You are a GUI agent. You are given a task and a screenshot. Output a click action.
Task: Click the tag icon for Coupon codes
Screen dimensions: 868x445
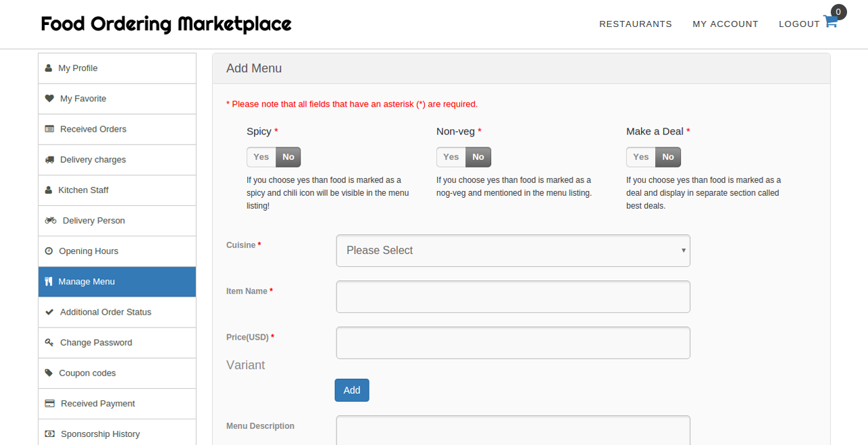click(x=49, y=373)
